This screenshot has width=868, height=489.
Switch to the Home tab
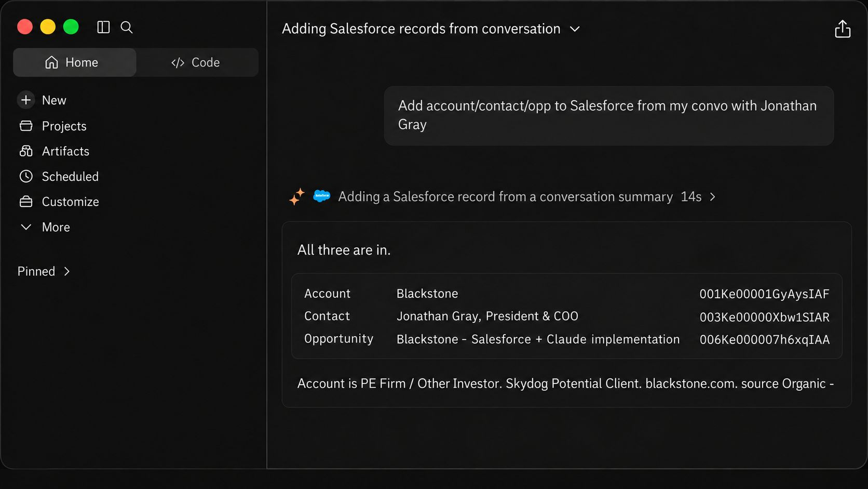pos(75,62)
